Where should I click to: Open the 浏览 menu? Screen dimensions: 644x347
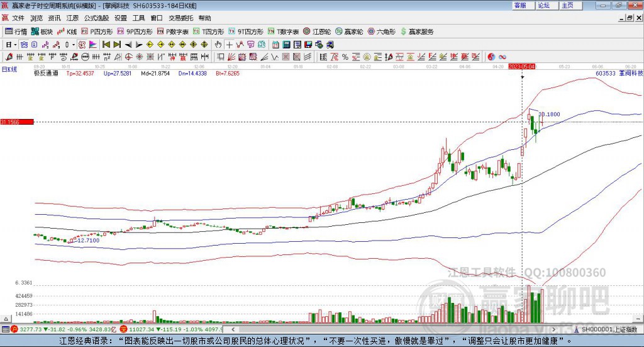pyautogui.click(x=36, y=18)
